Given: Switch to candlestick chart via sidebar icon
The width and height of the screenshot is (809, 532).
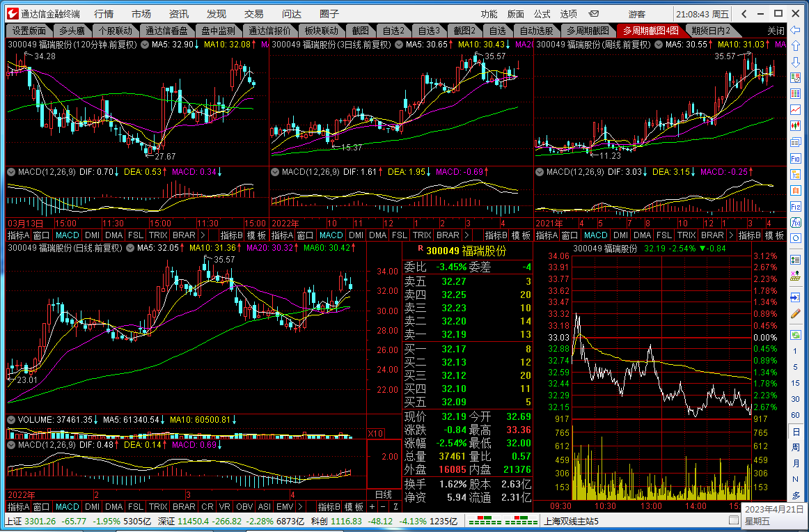Looking at the screenshot, I should (796, 125).
